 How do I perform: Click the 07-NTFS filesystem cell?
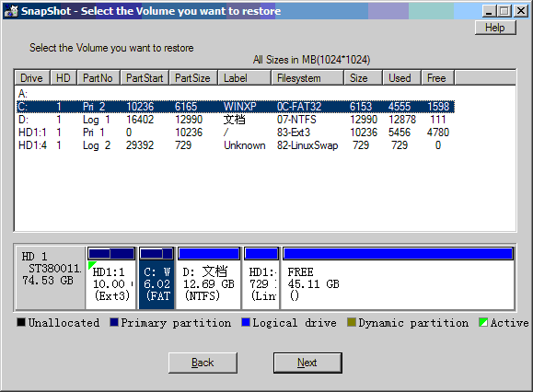point(296,120)
